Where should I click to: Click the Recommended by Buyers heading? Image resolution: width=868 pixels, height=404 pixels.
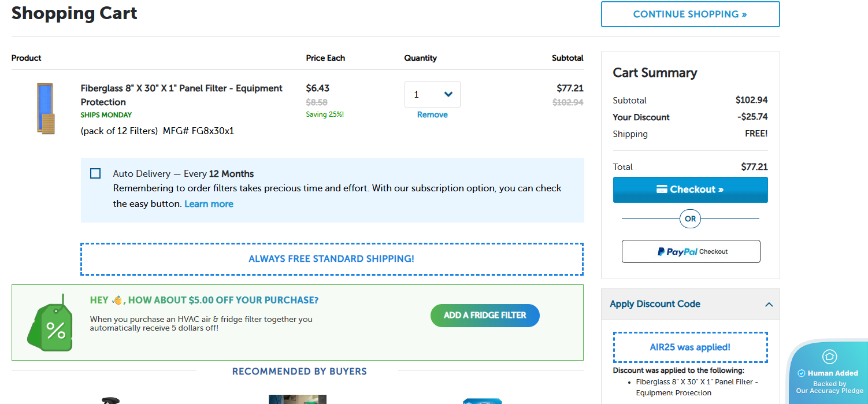click(299, 371)
